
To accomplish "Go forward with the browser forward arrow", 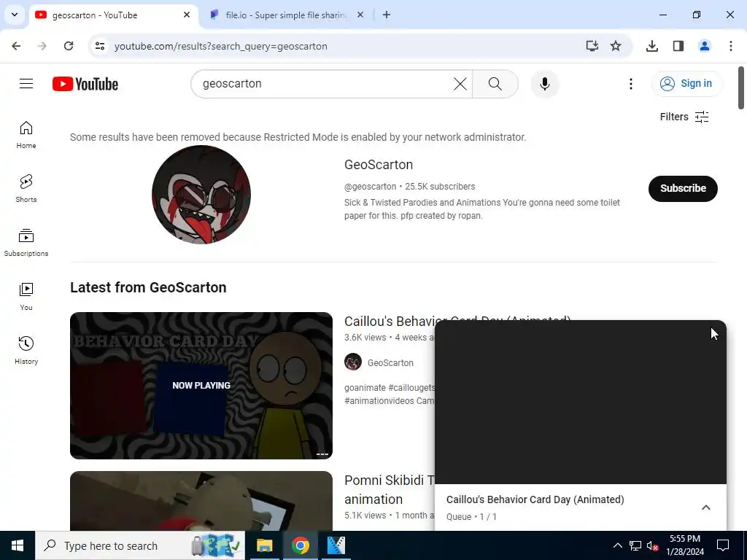I will click(x=42, y=46).
